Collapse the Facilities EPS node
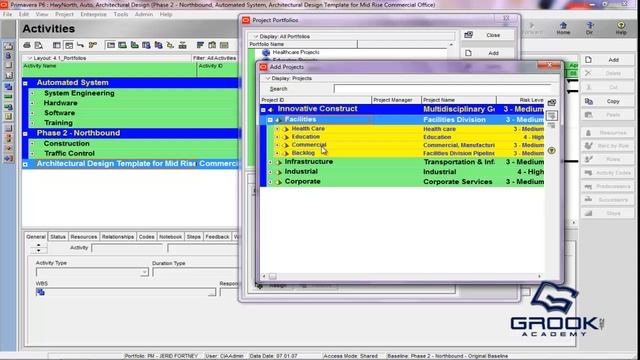640x360 pixels. 270,120
